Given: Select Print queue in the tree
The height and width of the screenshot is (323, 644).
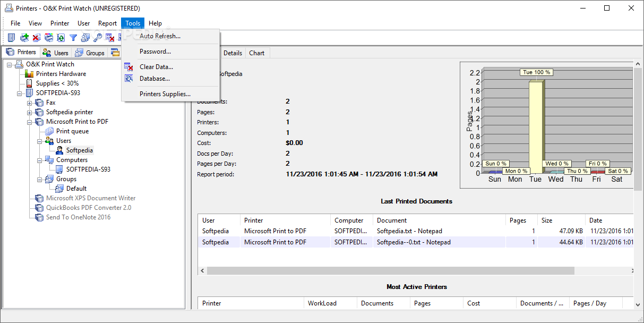Looking at the screenshot, I should (x=73, y=131).
